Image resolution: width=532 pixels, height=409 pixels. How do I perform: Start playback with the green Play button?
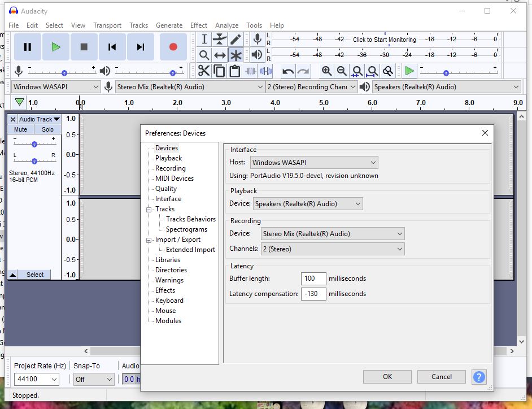coord(56,47)
